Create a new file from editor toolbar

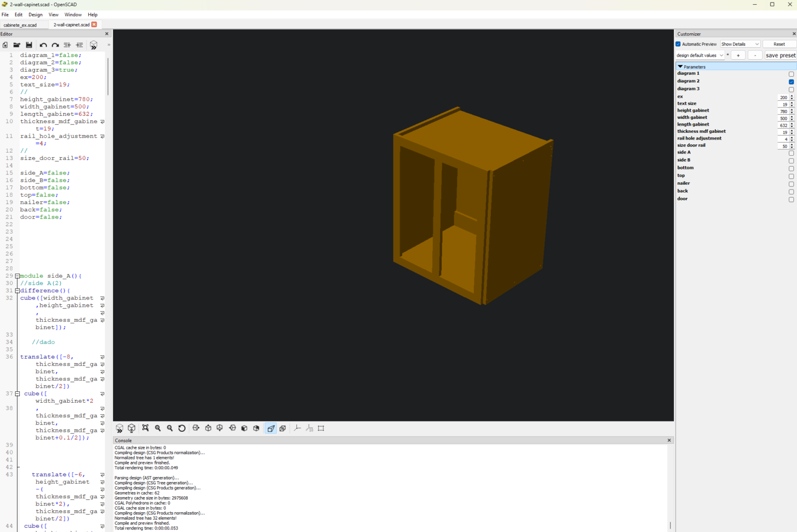tap(5, 45)
